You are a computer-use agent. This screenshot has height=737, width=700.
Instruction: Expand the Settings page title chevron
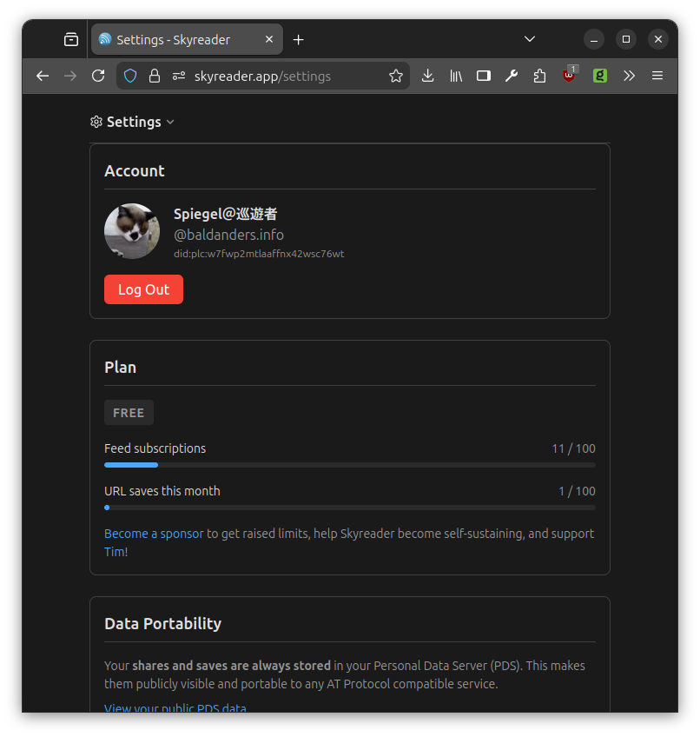pyautogui.click(x=170, y=123)
